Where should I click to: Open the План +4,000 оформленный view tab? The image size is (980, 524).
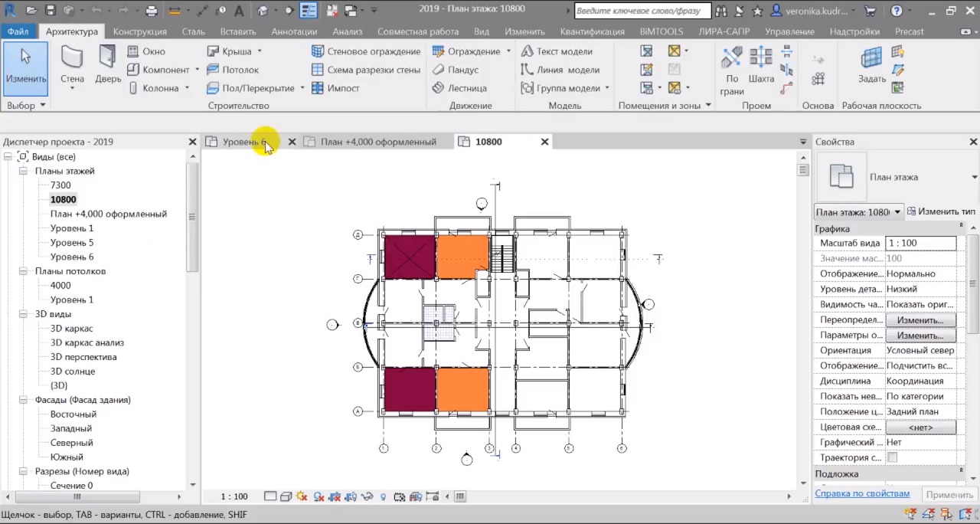click(x=377, y=142)
